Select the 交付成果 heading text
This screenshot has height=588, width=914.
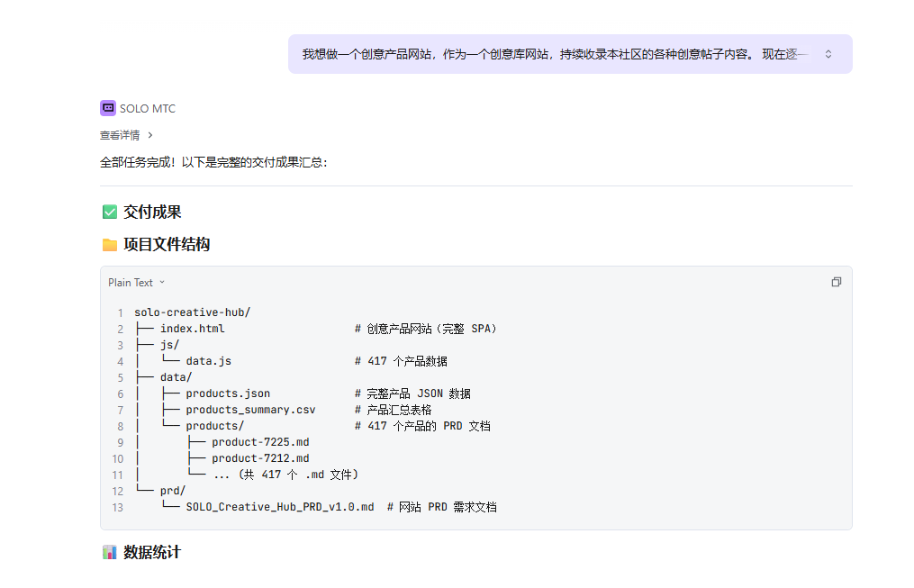pos(152,213)
